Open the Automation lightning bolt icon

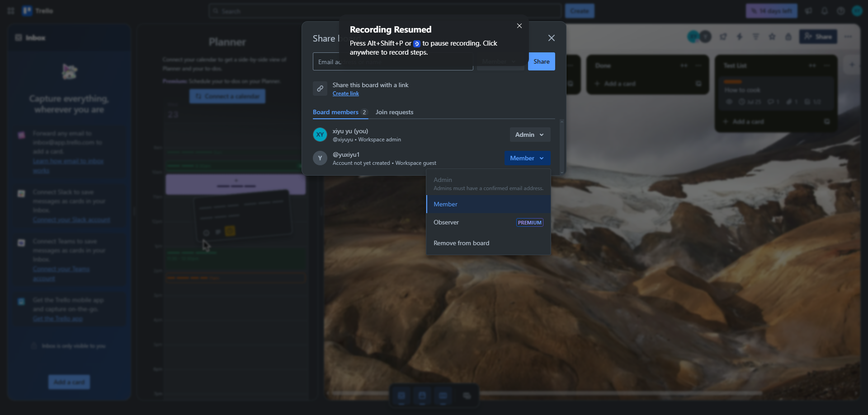pyautogui.click(x=740, y=37)
